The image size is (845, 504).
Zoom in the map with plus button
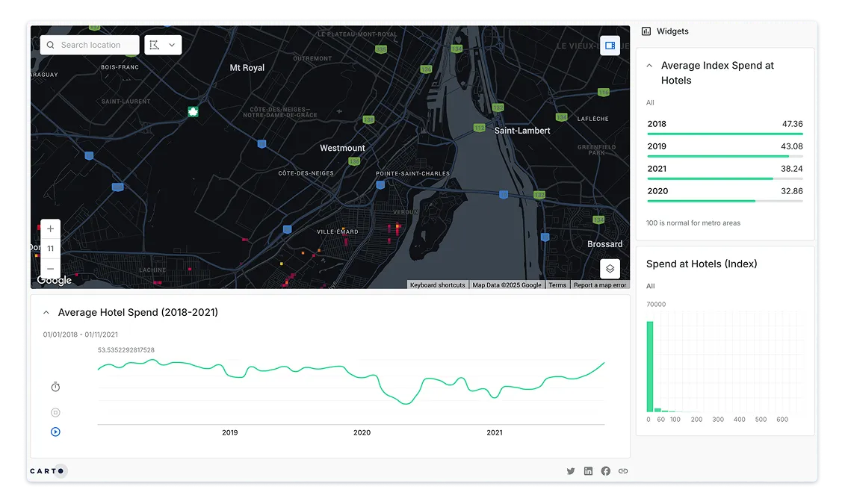[50, 229]
